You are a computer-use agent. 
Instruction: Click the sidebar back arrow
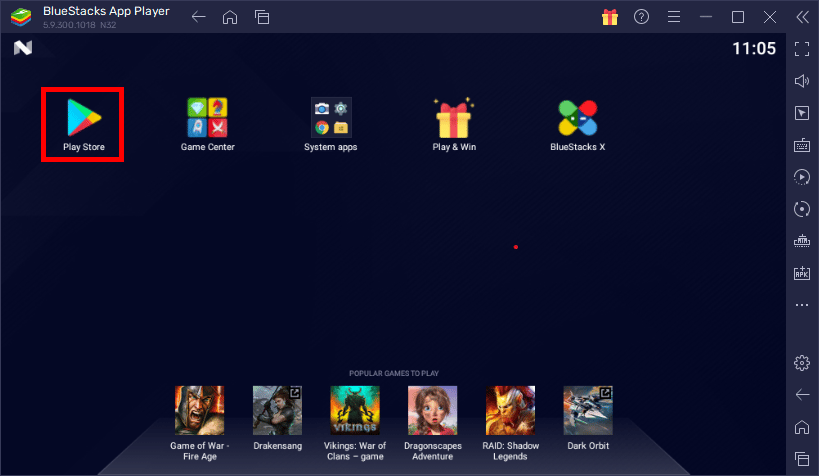point(802,394)
